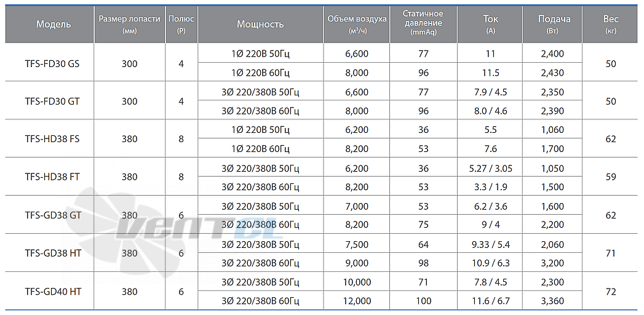Click the 3Ø 220/380В 50Гц cell for TFS-GD38 HT
644x315 pixels.
[260, 244]
